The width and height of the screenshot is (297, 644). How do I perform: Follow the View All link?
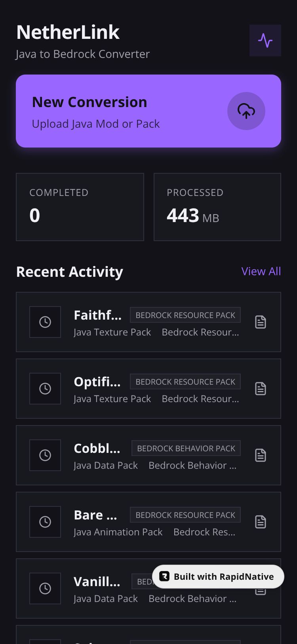pos(261,271)
